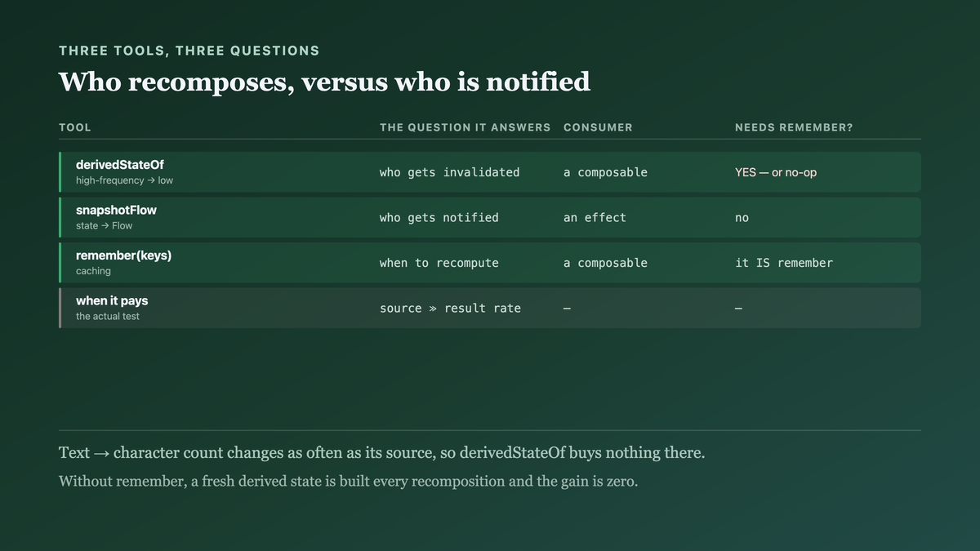
Task: Select the "source » result rate" cell
Action: pos(450,308)
